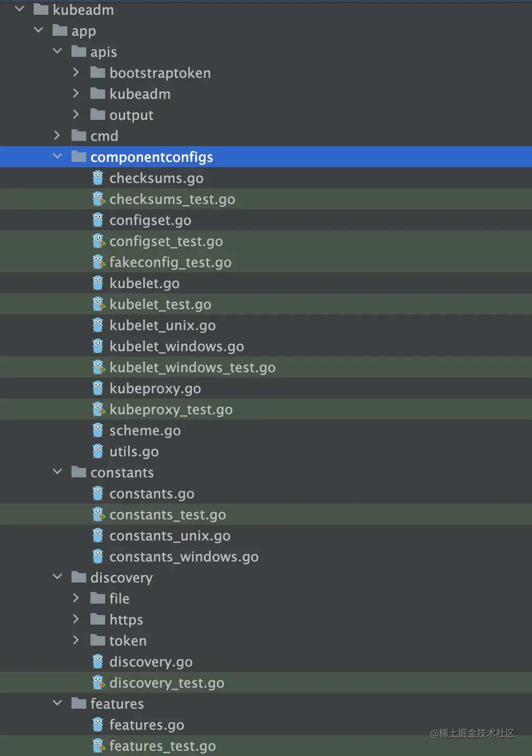The image size is (532, 756).
Task: Select the bootstraptoken folder label
Action: (x=160, y=73)
